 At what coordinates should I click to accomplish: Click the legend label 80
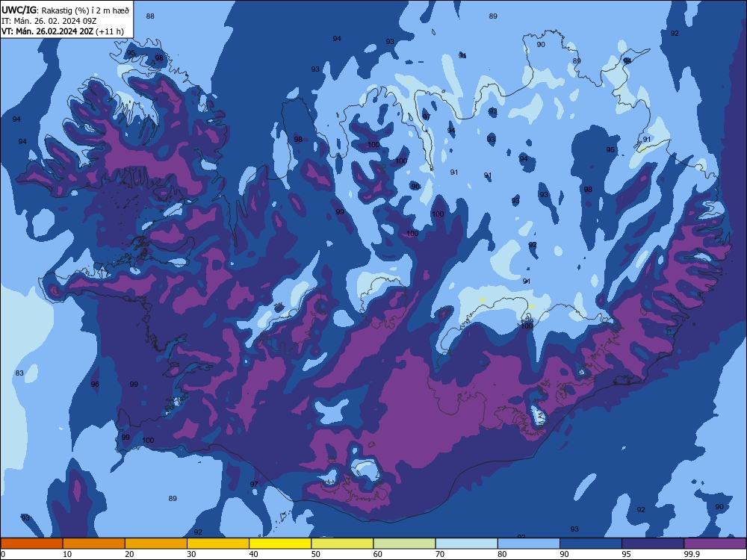[502, 554]
